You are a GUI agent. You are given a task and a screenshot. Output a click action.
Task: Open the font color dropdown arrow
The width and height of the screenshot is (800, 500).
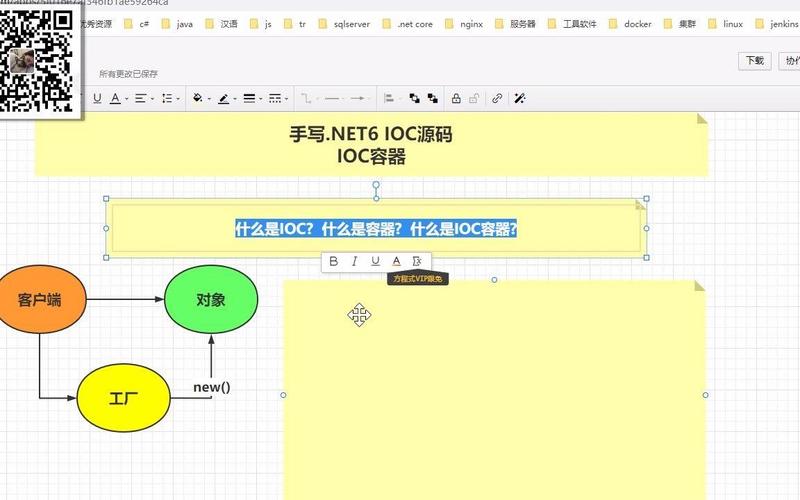click(x=126, y=99)
